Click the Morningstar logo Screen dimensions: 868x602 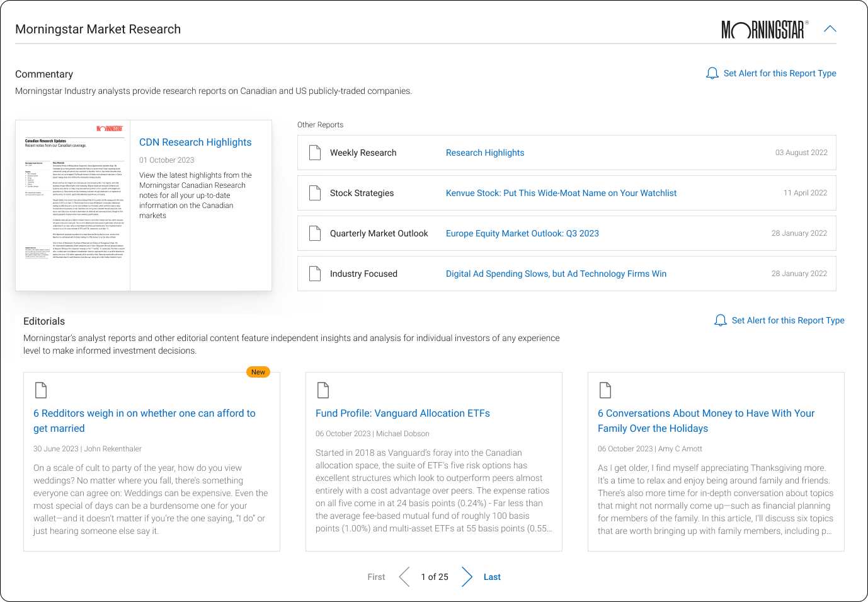765,30
